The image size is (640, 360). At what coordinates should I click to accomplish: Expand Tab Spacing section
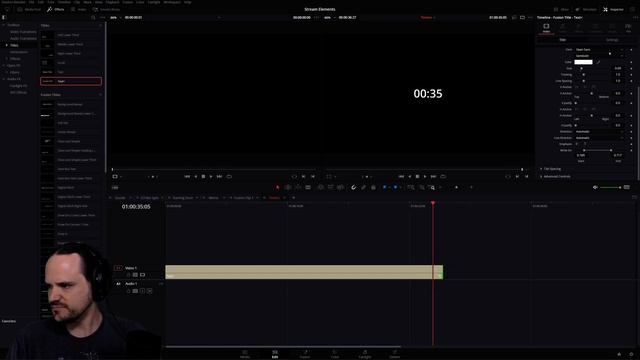[541, 169]
